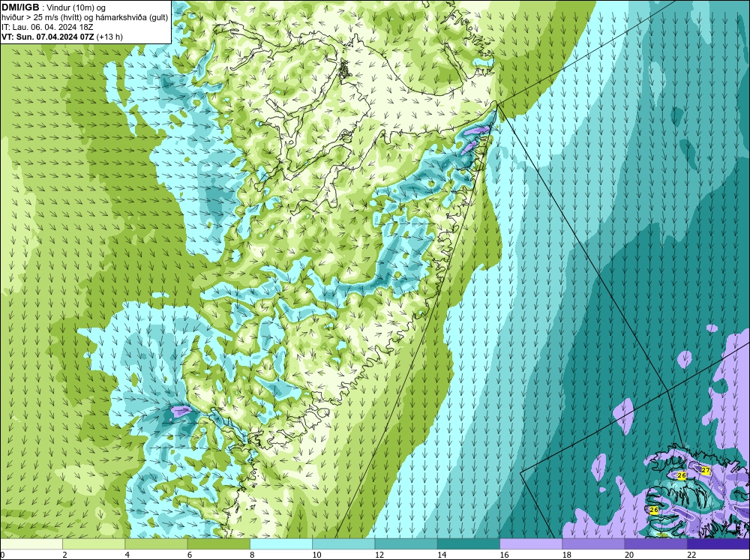Image resolution: width=750 pixels, height=560 pixels.
Task: Pick the 16–18 m/s light lavender legend swatch
Action: pyautogui.click(x=531, y=544)
